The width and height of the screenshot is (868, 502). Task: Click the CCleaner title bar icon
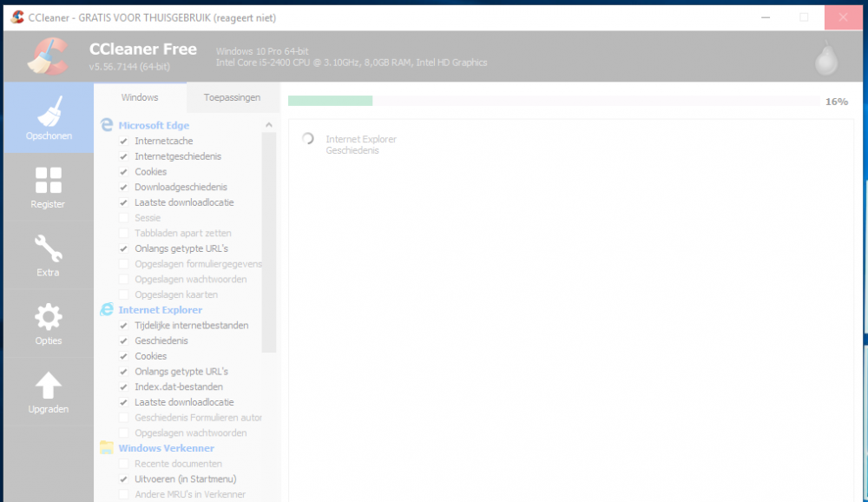[17, 17]
